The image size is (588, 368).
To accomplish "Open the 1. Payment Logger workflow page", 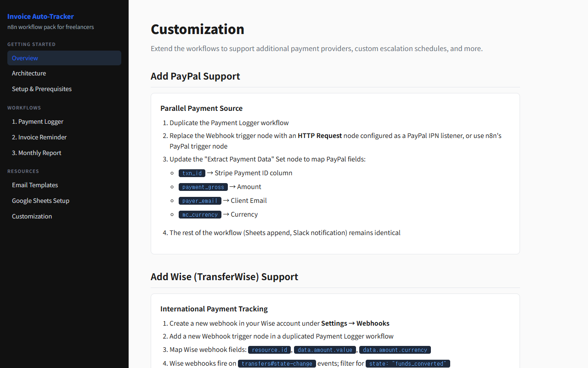I will (x=38, y=121).
